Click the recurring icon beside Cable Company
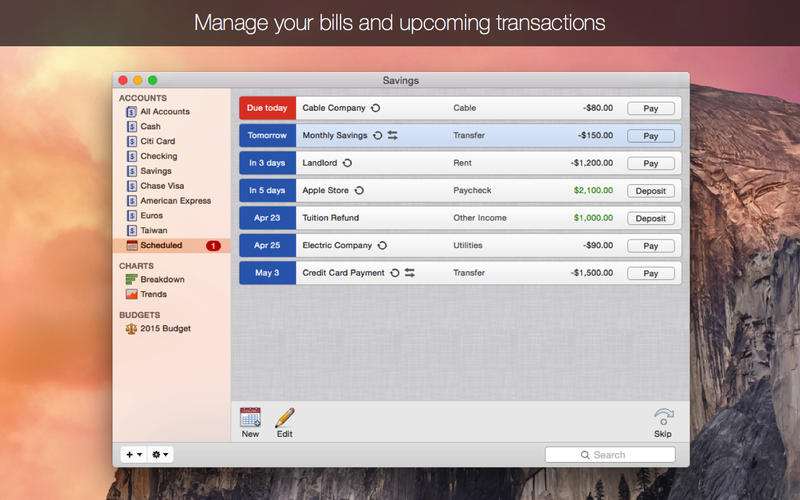The height and width of the screenshot is (500, 800). point(375,108)
